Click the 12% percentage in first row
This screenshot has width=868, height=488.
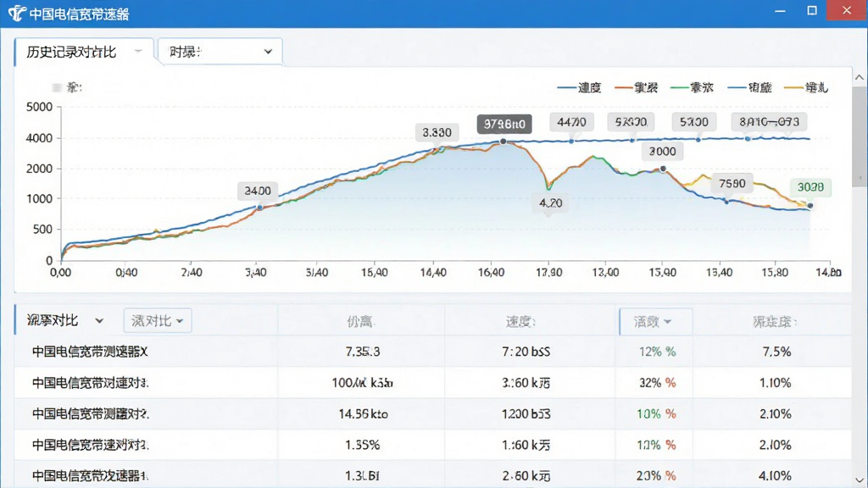click(x=657, y=352)
